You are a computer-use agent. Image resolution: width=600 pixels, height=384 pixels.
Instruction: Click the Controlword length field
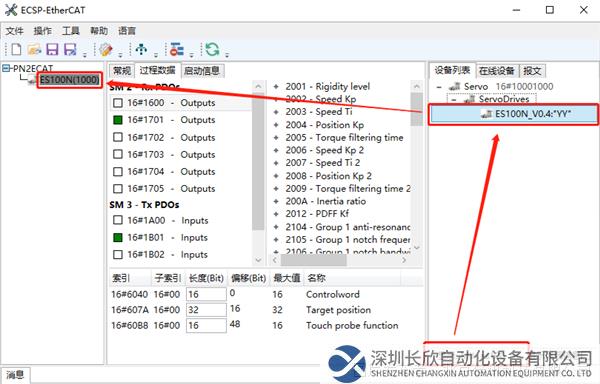point(206,295)
